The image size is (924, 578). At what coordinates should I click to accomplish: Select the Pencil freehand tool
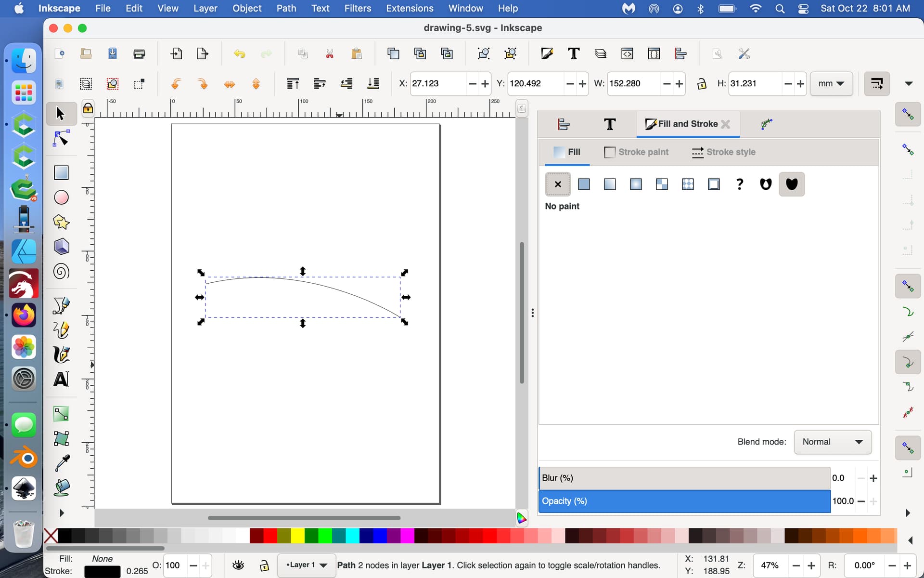pyautogui.click(x=61, y=330)
